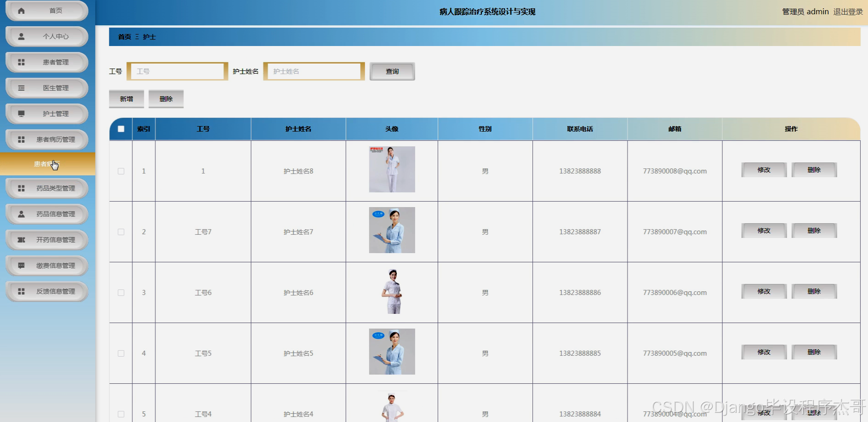Expand 患者病历管理 menu item
Image resolution: width=868 pixels, height=422 pixels.
coord(47,139)
